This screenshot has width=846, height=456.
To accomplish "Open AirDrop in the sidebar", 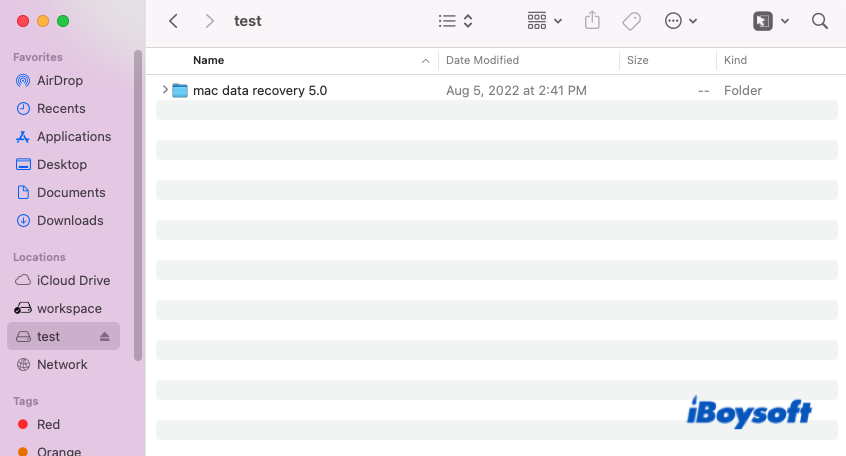I will (60, 80).
